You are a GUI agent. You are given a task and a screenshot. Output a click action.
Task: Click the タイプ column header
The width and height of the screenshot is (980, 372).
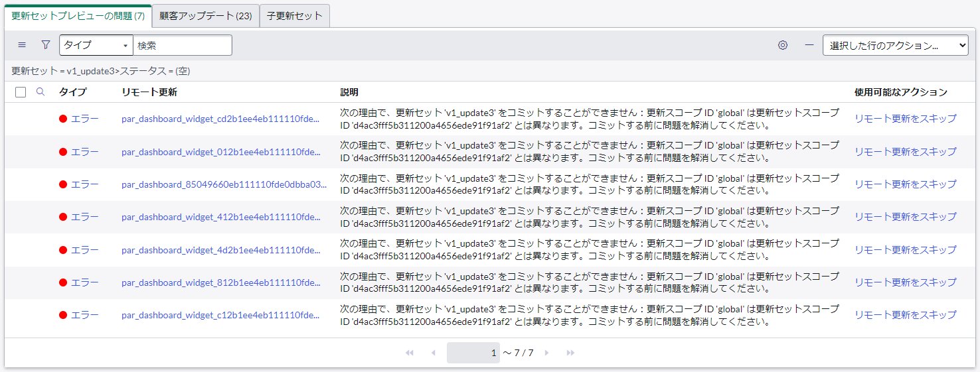(73, 92)
